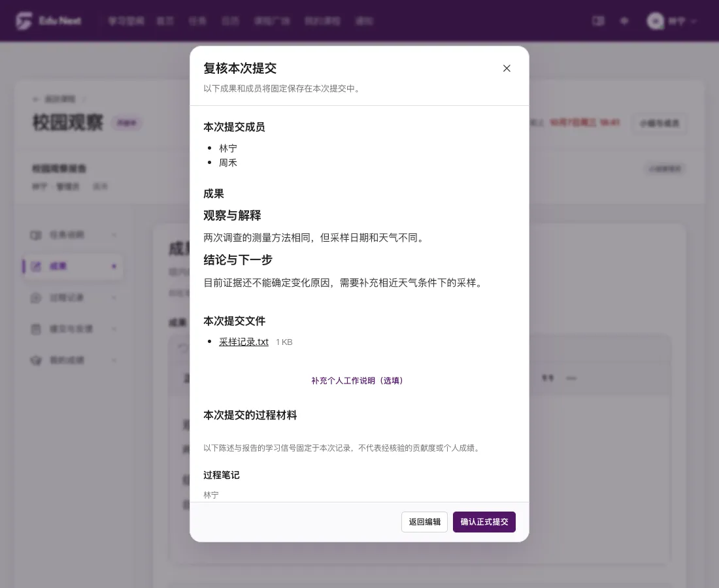Click the disclaimer starting 以下陈述与报告的学习信号
719x588 pixels.
click(343, 448)
